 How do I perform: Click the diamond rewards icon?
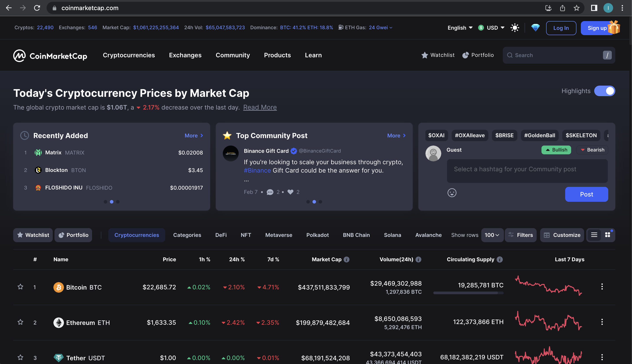(535, 27)
